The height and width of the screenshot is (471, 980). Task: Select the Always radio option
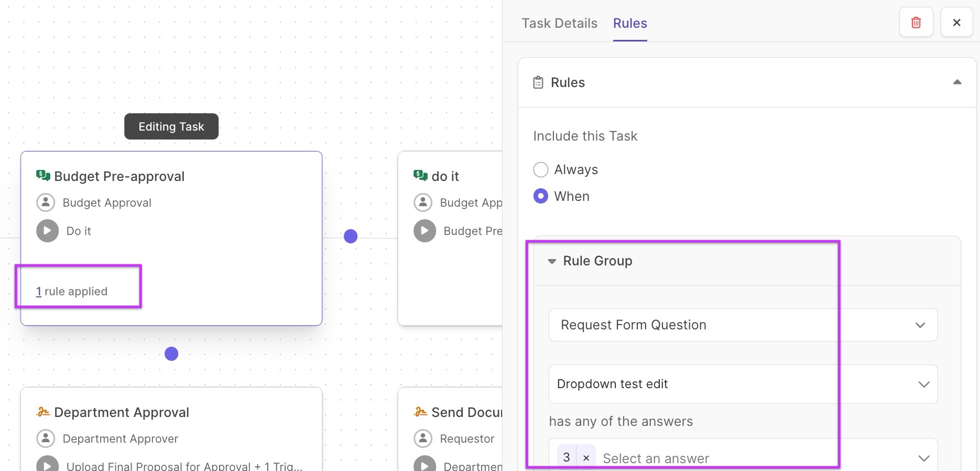pos(540,169)
